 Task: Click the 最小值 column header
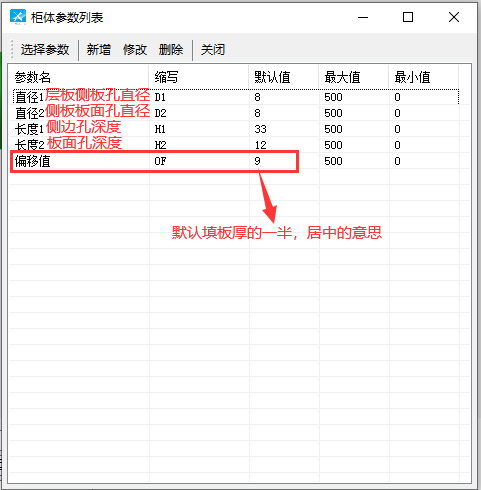pyautogui.click(x=424, y=77)
